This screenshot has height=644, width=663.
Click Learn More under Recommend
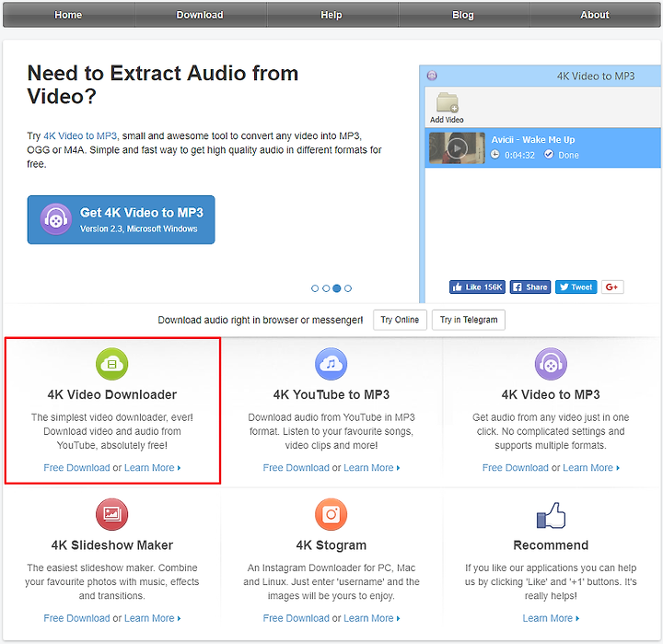coord(551,618)
